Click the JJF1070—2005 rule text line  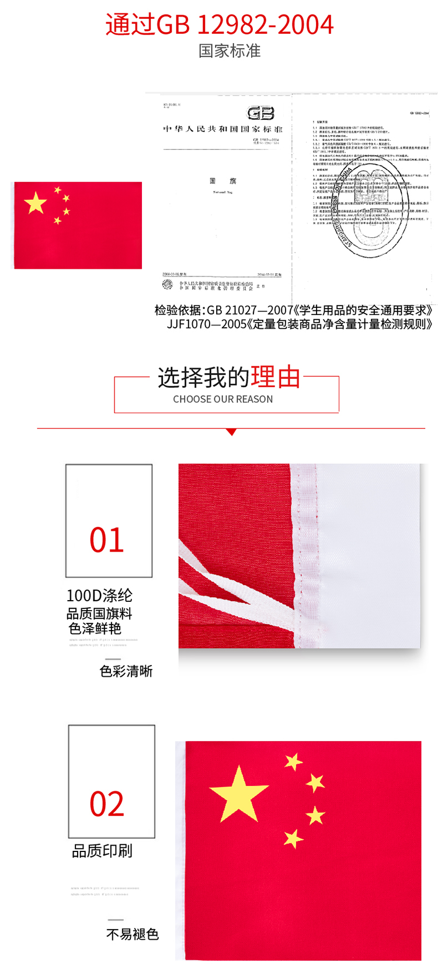click(x=300, y=324)
